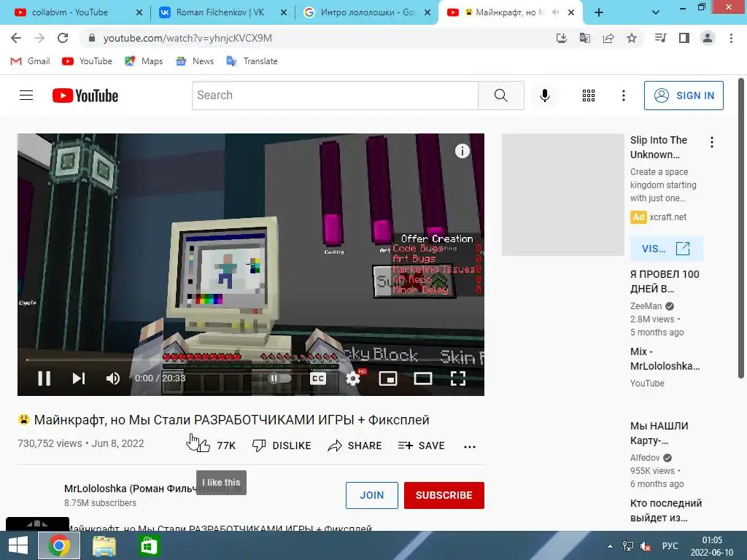Bookmark this page star icon

(x=632, y=38)
